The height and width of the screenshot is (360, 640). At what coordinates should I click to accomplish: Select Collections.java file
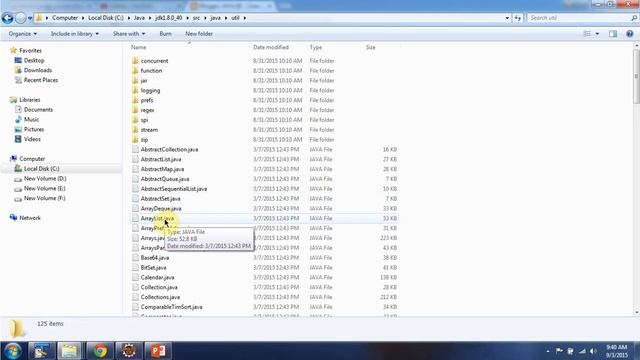pos(160,297)
